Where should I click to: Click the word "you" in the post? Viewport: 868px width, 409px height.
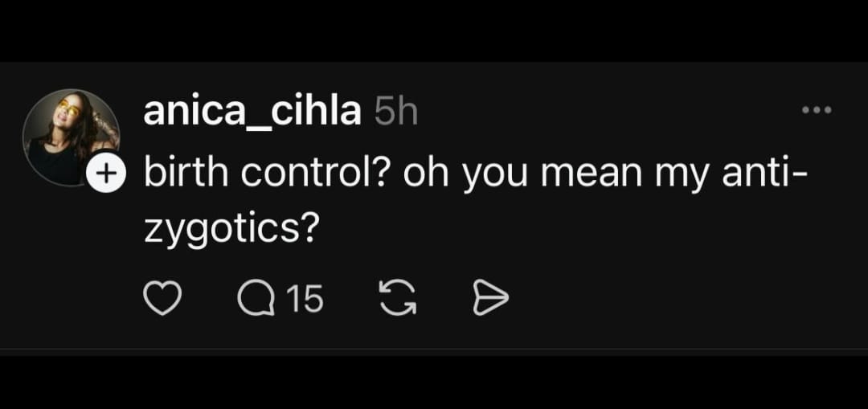491,175
